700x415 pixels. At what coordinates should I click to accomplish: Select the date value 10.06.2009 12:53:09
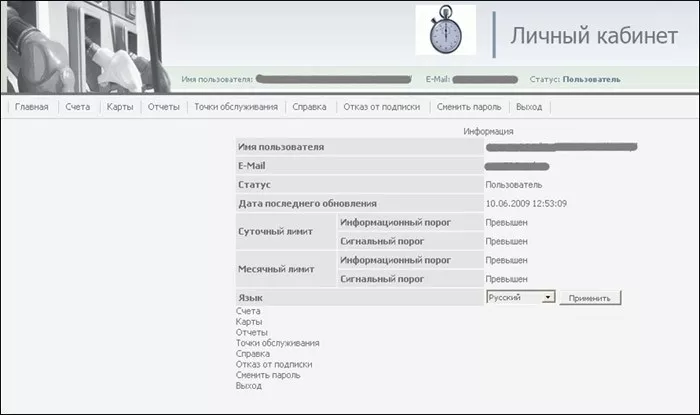[x=526, y=203]
